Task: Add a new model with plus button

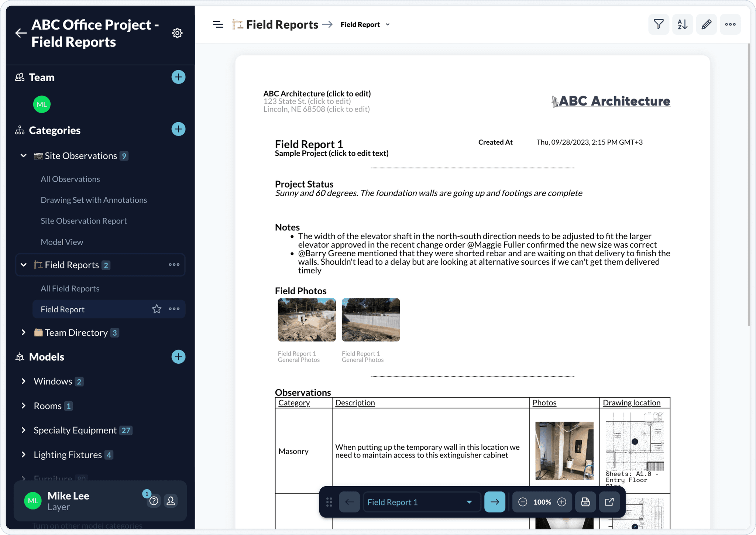Action: pyautogui.click(x=178, y=357)
